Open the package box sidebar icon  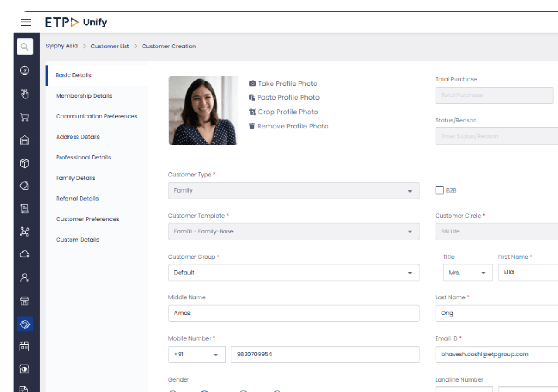pos(25,163)
